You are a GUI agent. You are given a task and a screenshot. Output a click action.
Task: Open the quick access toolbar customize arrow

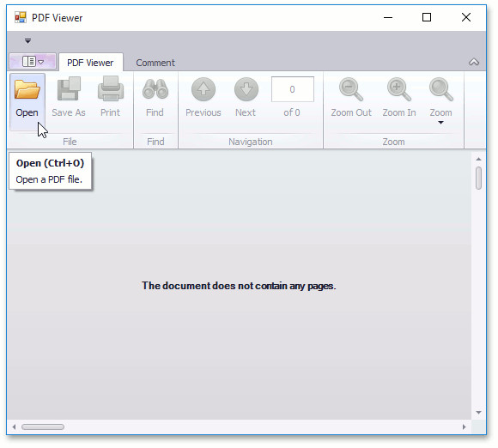[x=28, y=40]
